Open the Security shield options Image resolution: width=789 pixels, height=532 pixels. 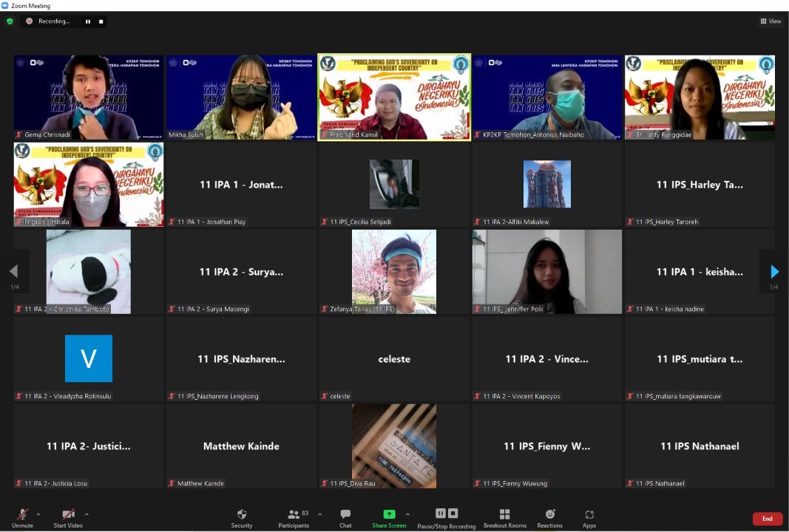(x=241, y=518)
